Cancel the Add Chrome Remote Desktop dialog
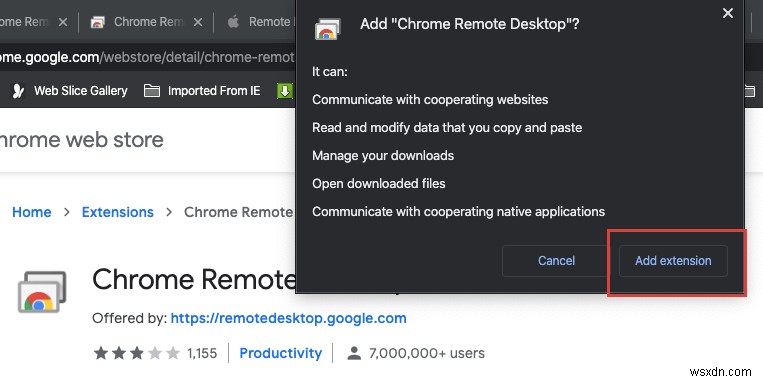This screenshot has width=763, height=382. [x=556, y=261]
